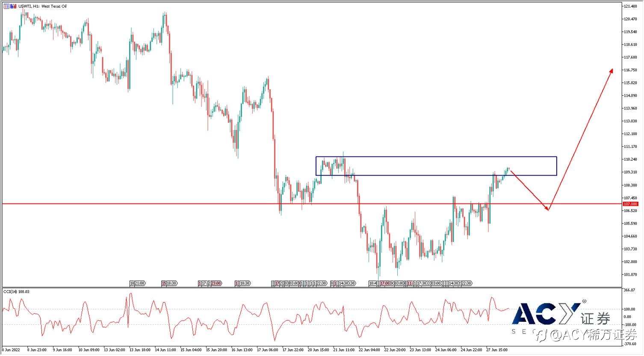
Task: Click the 110.240 price axis label
Action: coord(630,159)
